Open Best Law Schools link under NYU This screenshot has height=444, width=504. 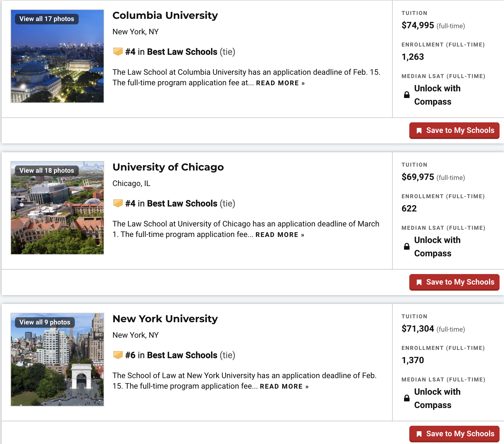182,355
